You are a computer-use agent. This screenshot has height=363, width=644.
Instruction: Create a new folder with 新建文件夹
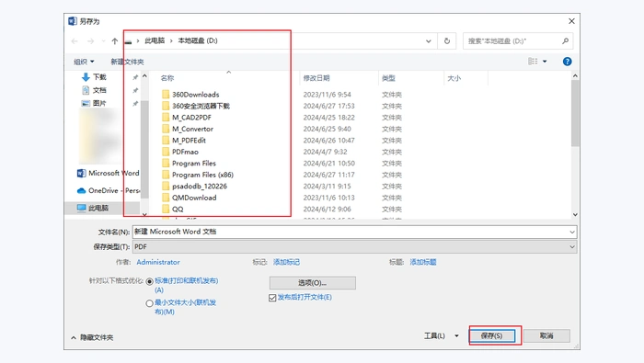click(127, 62)
